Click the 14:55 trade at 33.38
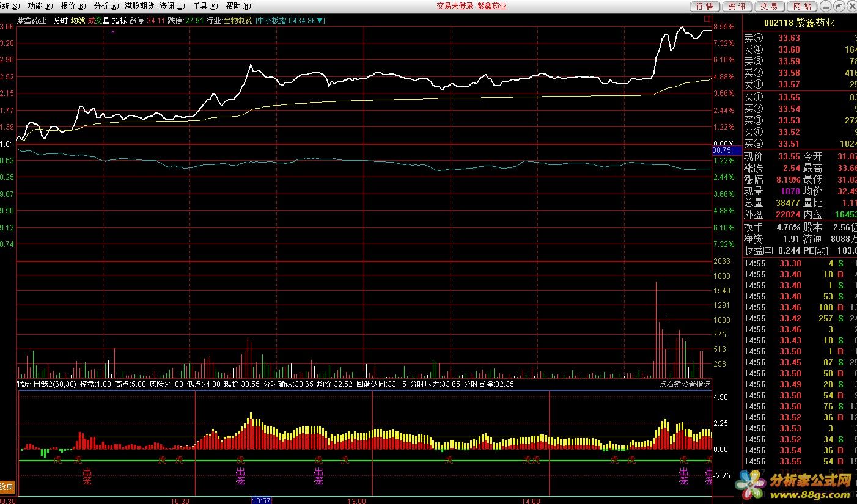 coord(800,263)
